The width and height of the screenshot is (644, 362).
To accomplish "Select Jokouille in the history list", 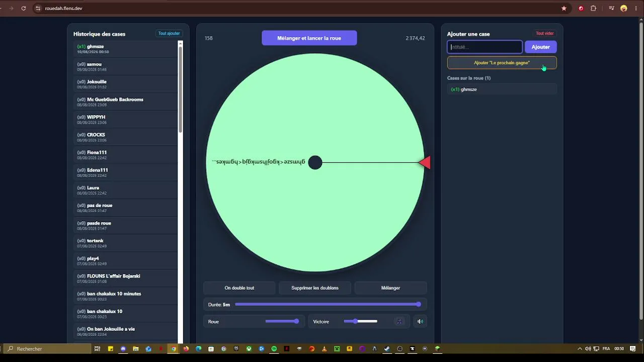I will tap(125, 84).
